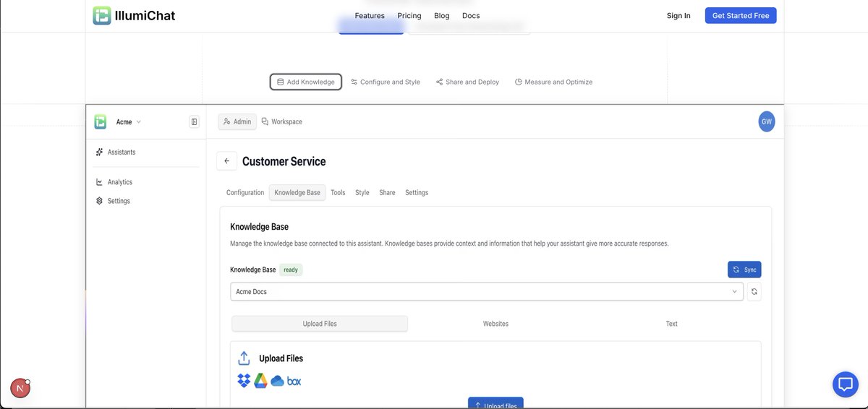Click the red N badge icon
This screenshot has height=409, width=868.
pyautogui.click(x=20, y=388)
